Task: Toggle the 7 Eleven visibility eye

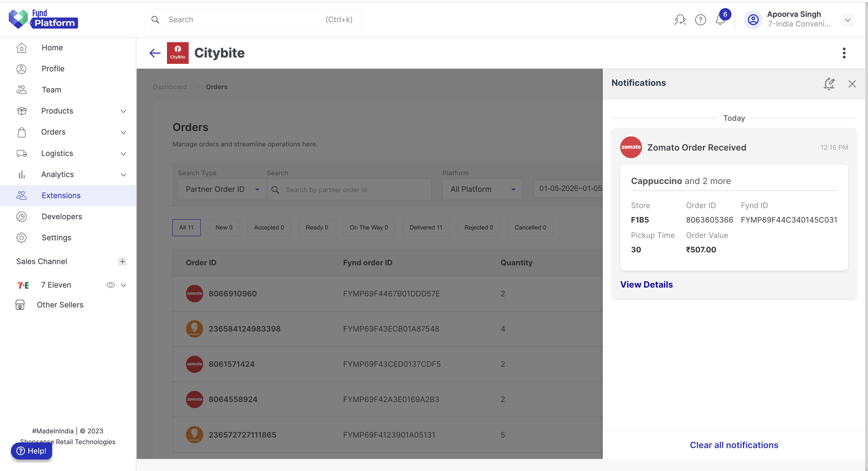Action: pyautogui.click(x=111, y=285)
